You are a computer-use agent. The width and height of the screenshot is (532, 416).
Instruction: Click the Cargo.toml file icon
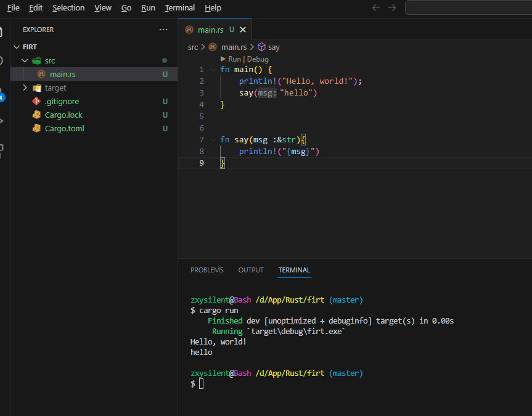(36, 129)
